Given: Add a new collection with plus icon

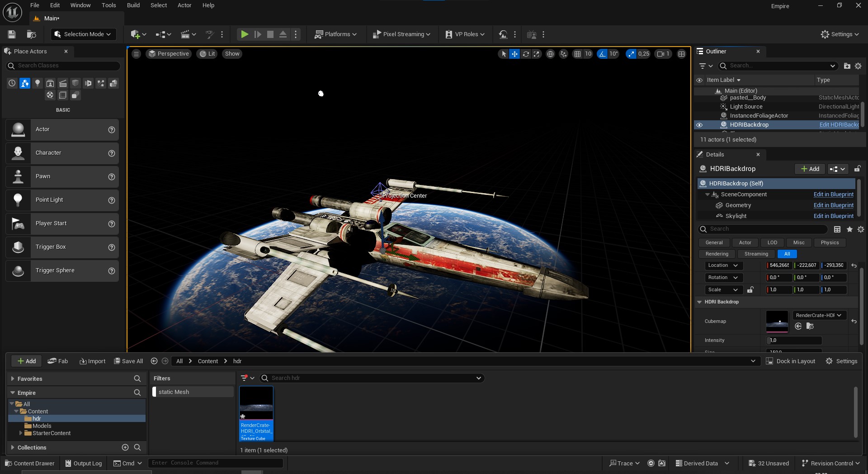Looking at the screenshot, I should [x=125, y=447].
